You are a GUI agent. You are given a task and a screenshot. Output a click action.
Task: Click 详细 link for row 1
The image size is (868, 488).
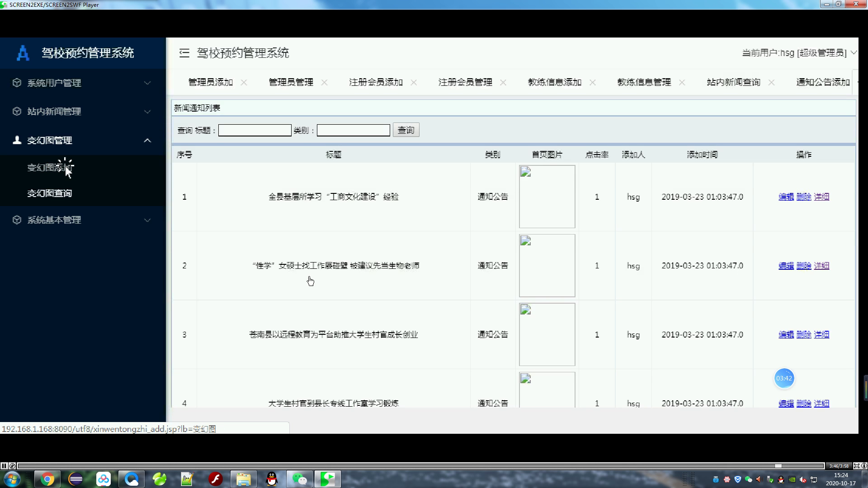(821, 197)
